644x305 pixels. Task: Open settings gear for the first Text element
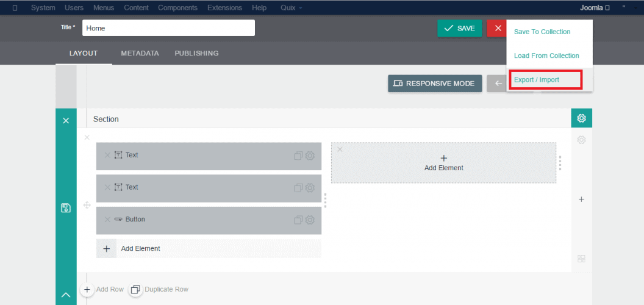(310, 156)
